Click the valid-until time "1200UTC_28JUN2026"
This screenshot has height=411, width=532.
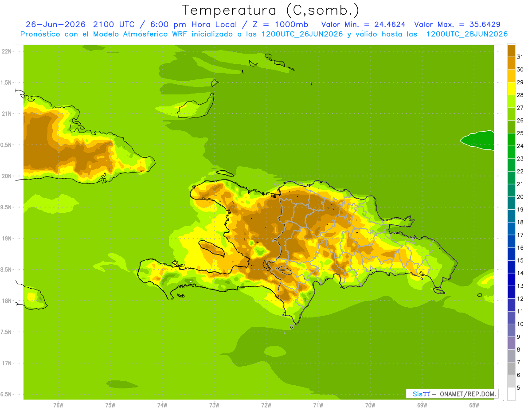click(467, 34)
